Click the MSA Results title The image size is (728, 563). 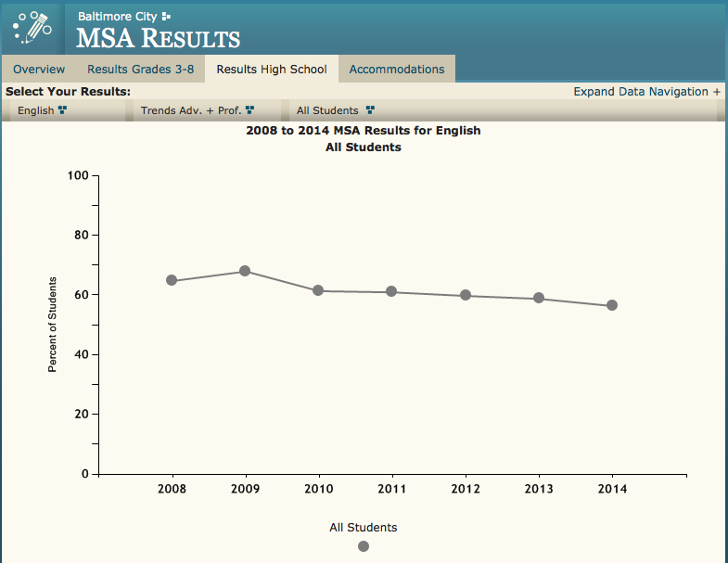point(158,39)
